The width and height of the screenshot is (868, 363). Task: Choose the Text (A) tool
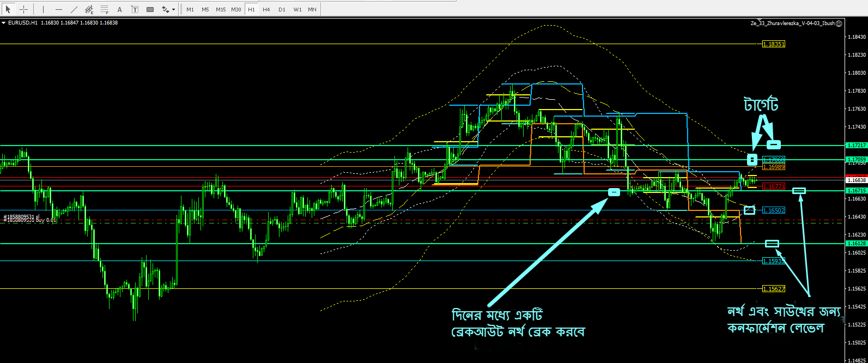click(x=119, y=9)
